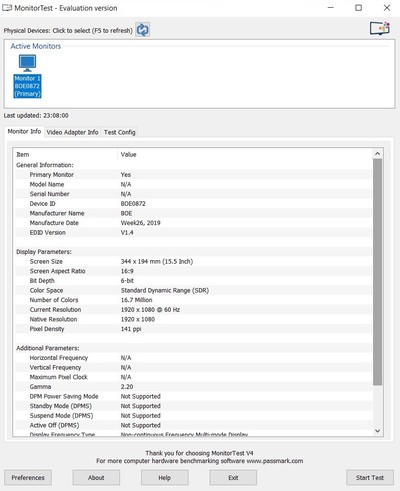Click the refresh devices icon
The width and height of the screenshot is (400, 491).
(143, 30)
